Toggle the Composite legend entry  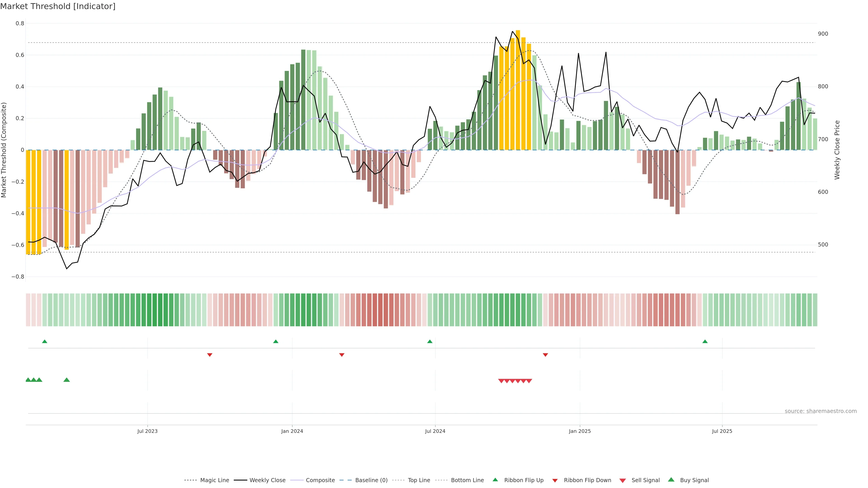pyautogui.click(x=320, y=480)
